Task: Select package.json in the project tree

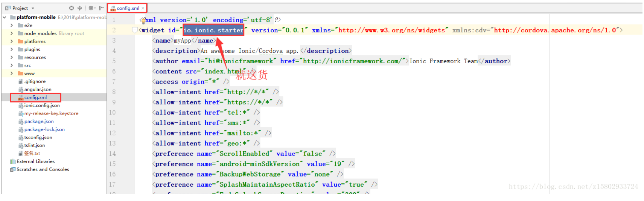Action: (39, 122)
